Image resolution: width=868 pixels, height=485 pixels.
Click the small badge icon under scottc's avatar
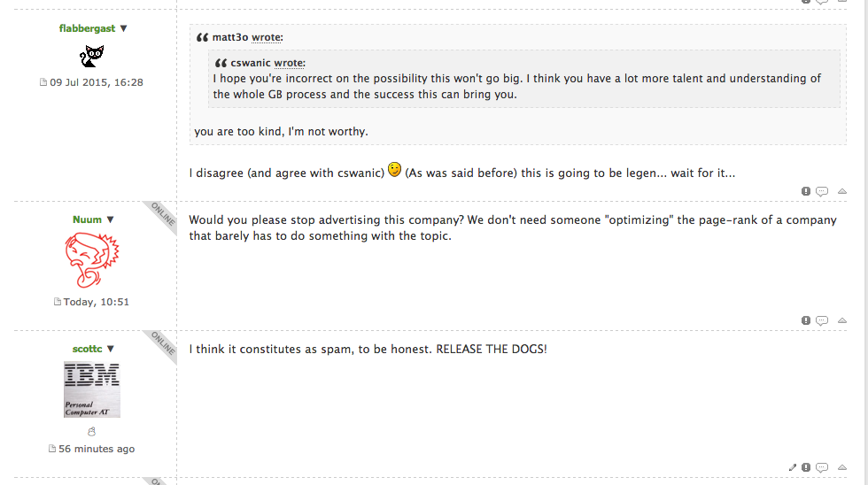pyautogui.click(x=92, y=432)
